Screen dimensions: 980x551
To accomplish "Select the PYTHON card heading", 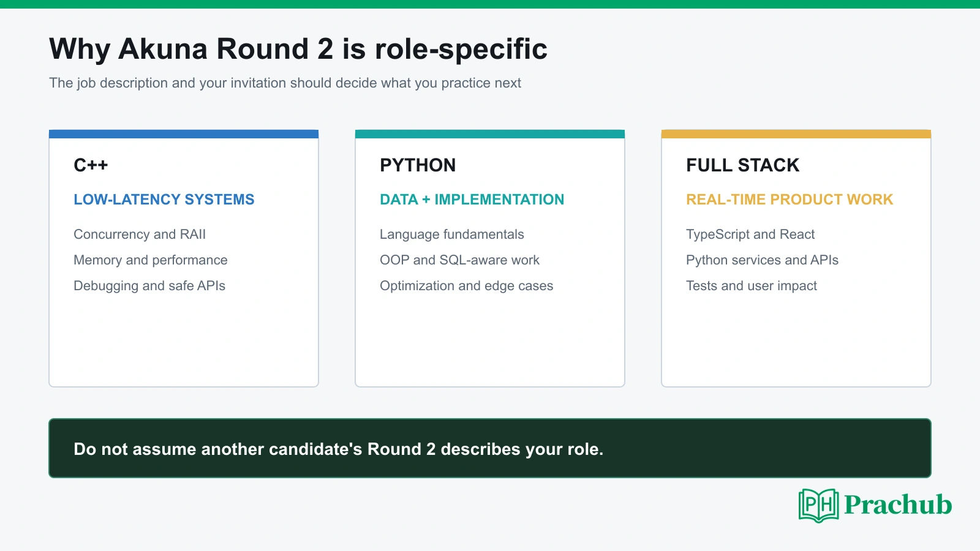I will (x=418, y=165).
